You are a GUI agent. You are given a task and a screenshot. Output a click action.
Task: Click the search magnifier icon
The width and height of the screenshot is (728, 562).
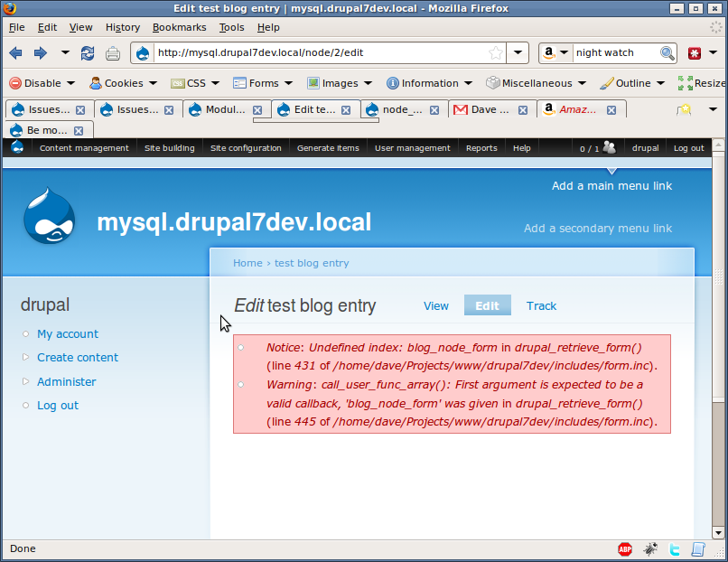tap(667, 52)
